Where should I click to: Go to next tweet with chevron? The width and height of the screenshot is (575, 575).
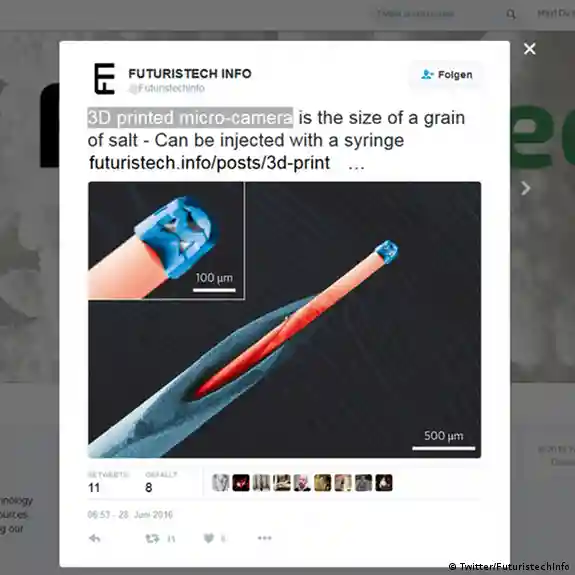tap(525, 188)
